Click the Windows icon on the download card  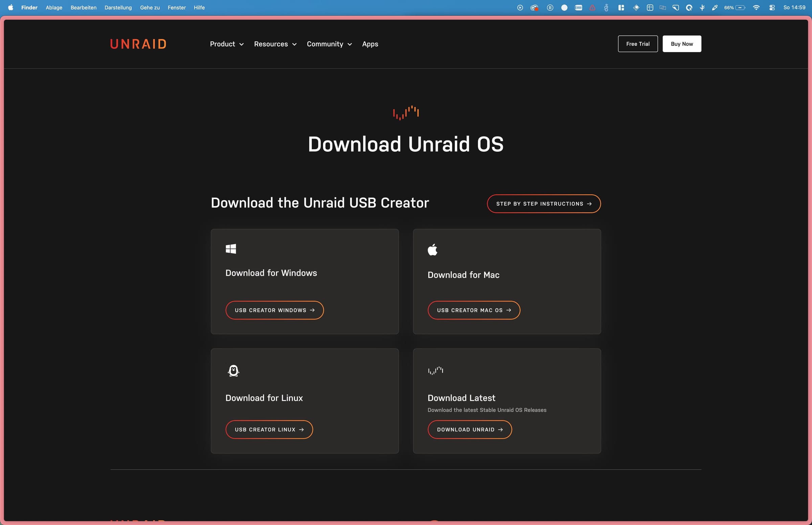231,248
